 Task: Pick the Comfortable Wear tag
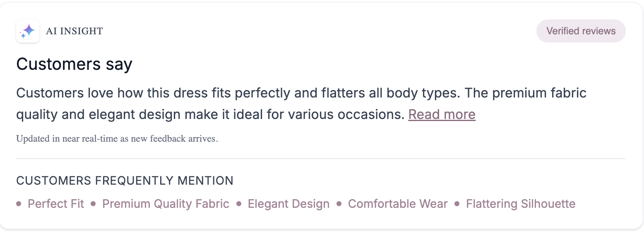398,204
